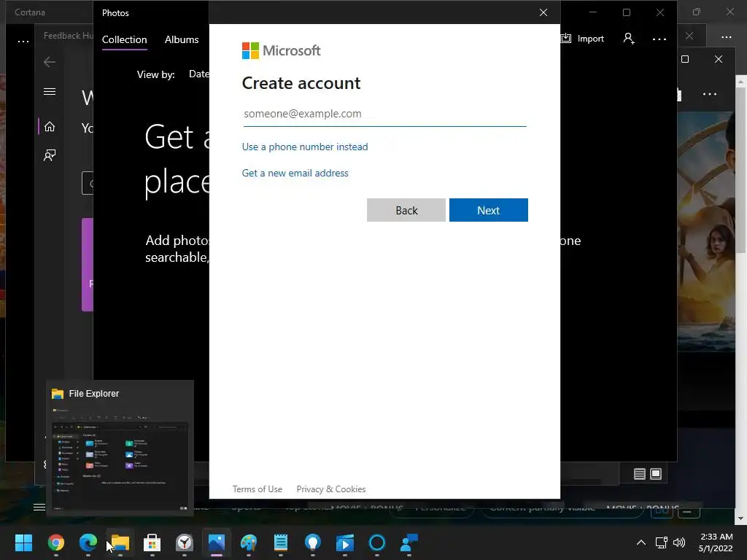
Task: Click the scrollbar up arrow at right edge
Action: [741, 82]
